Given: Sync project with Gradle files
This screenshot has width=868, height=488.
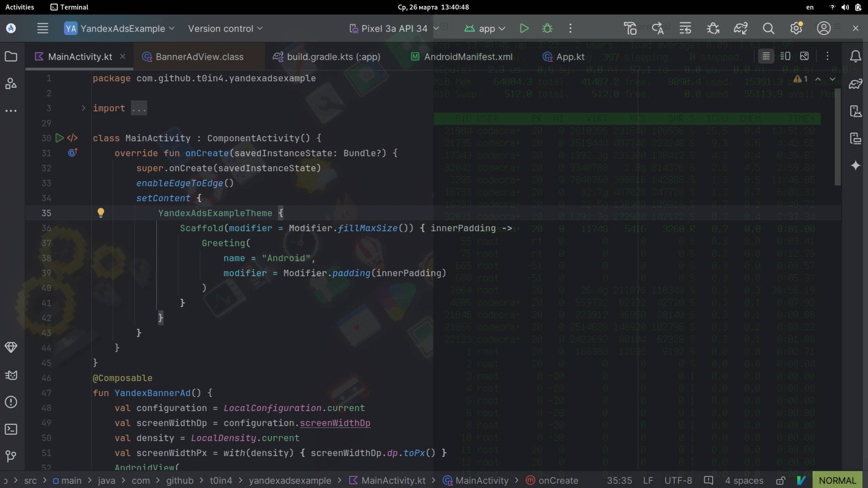Looking at the screenshot, I should point(740,28).
